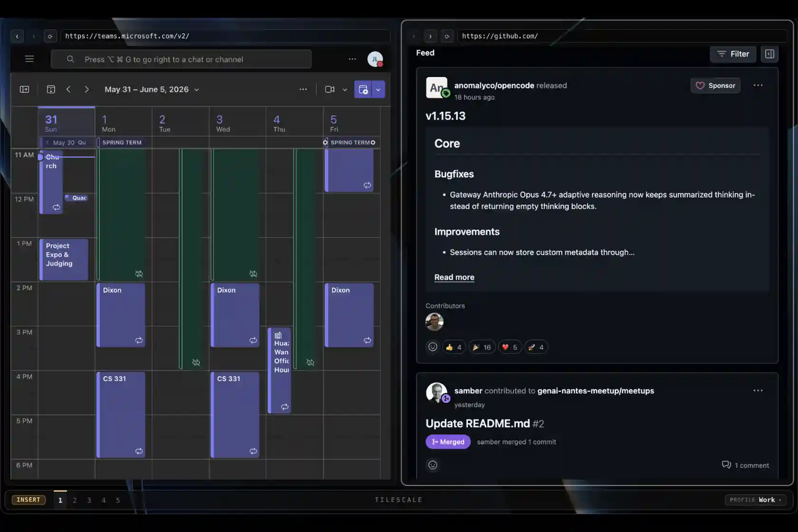The height and width of the screenshot is (532, 798).
Task: Expand the May 31 – June 5, 2026 date picker
Action: coord(152,89)
